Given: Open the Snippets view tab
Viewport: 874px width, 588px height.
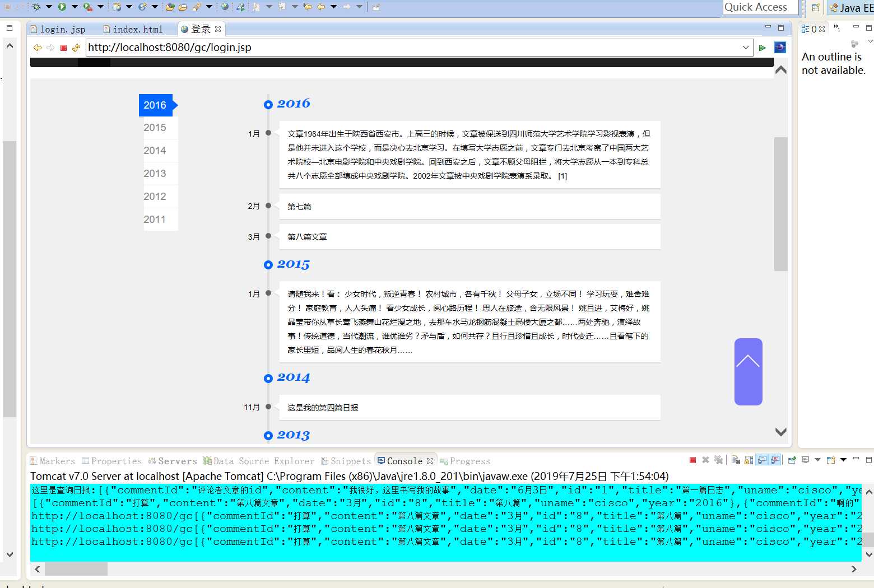Looking at the screenshot, I should point(346,461).
